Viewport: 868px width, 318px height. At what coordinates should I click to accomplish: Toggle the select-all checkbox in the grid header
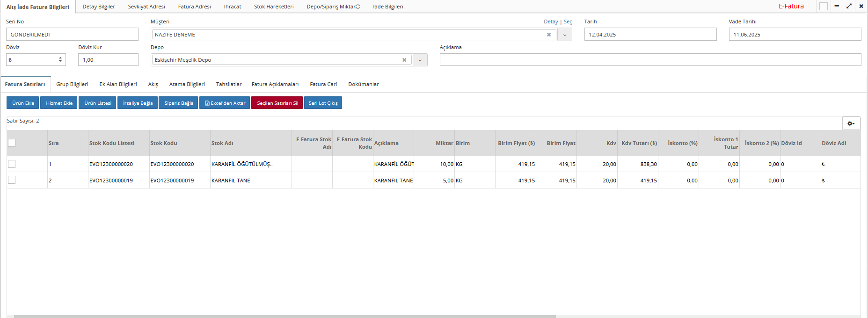tap(12, 143)
